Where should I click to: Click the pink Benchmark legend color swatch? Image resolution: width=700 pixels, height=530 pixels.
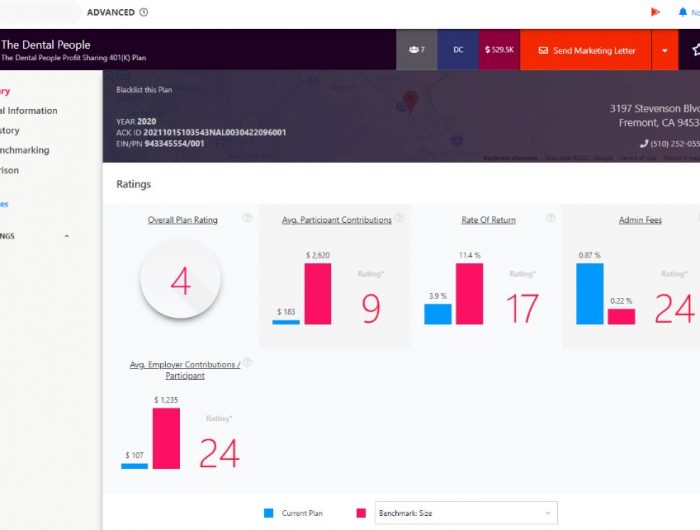361,513
